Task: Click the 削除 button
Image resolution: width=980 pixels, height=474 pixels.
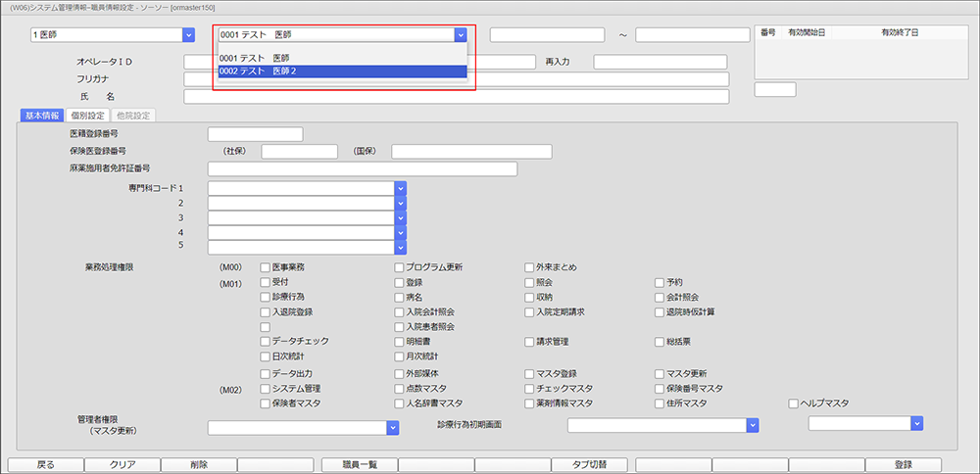Action: click(199, 464)
